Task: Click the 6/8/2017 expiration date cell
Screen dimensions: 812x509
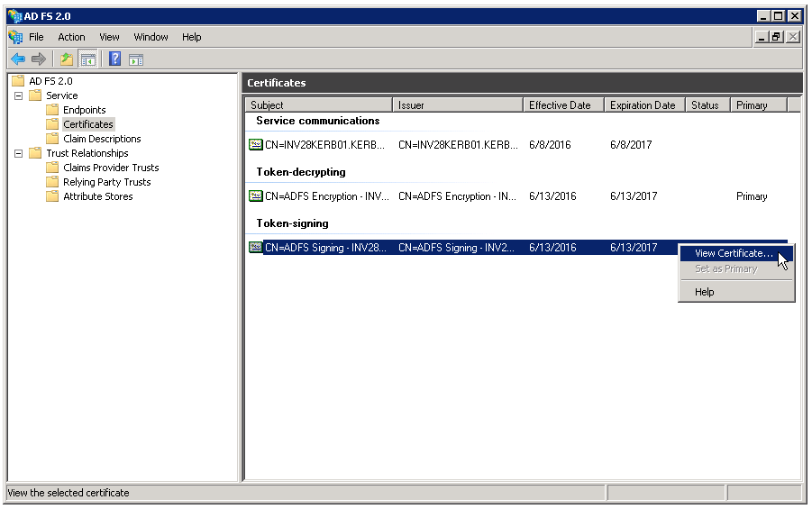Action: pyautogui.click(x=631, y=144)
